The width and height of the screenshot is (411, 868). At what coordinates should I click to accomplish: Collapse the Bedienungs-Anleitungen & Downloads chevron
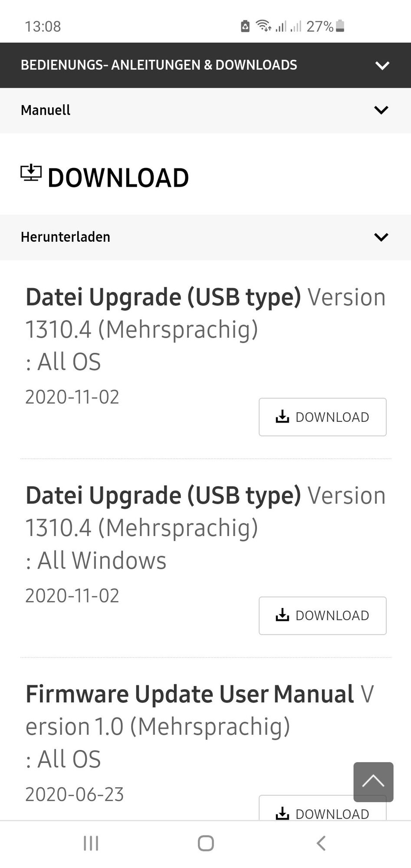[x=382, y=66]
